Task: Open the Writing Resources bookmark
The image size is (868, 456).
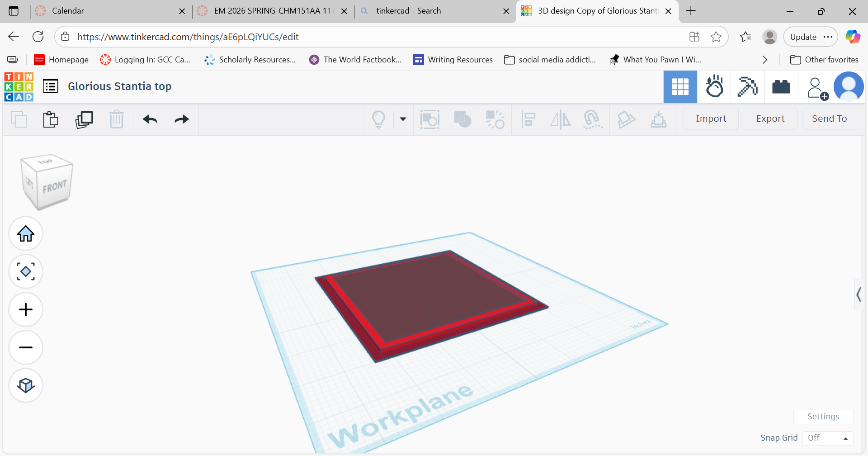Action: click(x=453, y=60)
